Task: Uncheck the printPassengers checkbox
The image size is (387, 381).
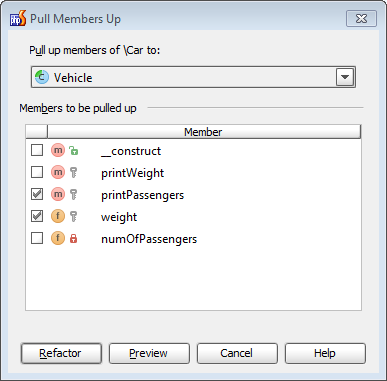Action: pyautogui.click(x=37, y=194)
